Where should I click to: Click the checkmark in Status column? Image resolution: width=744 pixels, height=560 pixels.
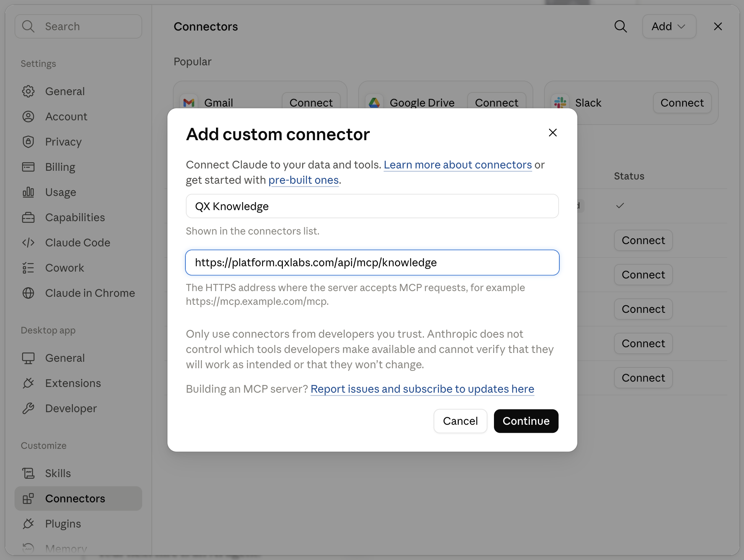620,206
